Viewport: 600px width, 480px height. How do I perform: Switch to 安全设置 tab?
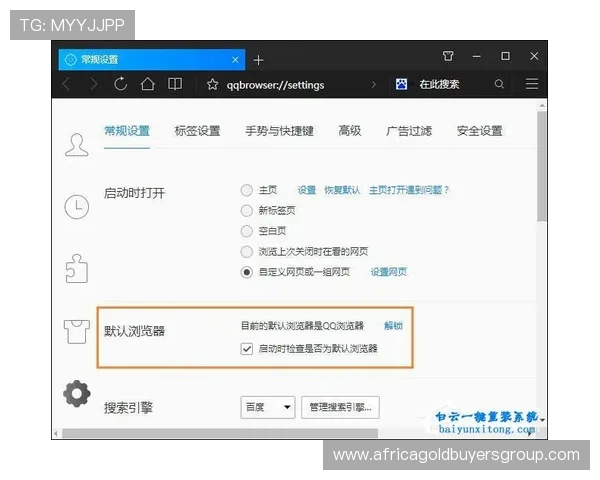[x=479, y=131]
